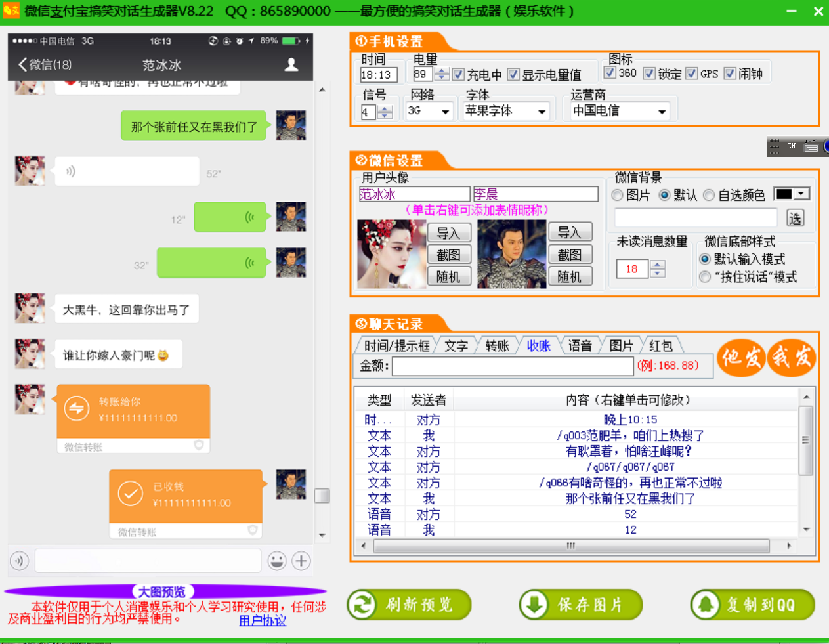
Task: Tap the back arrow next to 微信(18)
Action: pyautogui.click(x=23, y=64)
